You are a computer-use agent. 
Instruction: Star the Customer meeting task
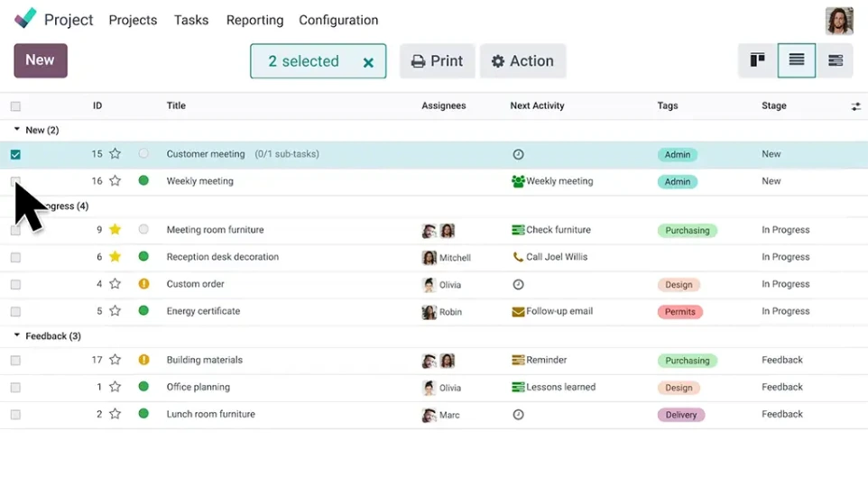coord(115,154)
